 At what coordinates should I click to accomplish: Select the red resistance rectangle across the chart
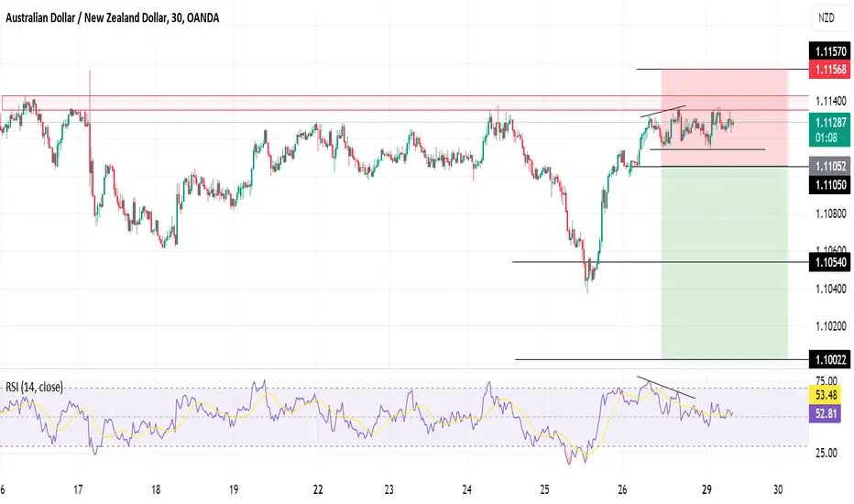[x=405, y=103]
